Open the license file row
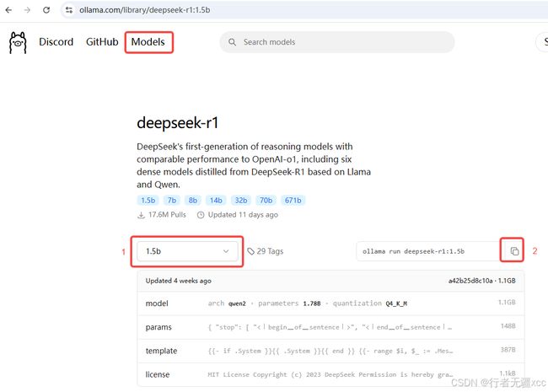The height and width of the screenshot is (392, 548). (x=330, y=374)
